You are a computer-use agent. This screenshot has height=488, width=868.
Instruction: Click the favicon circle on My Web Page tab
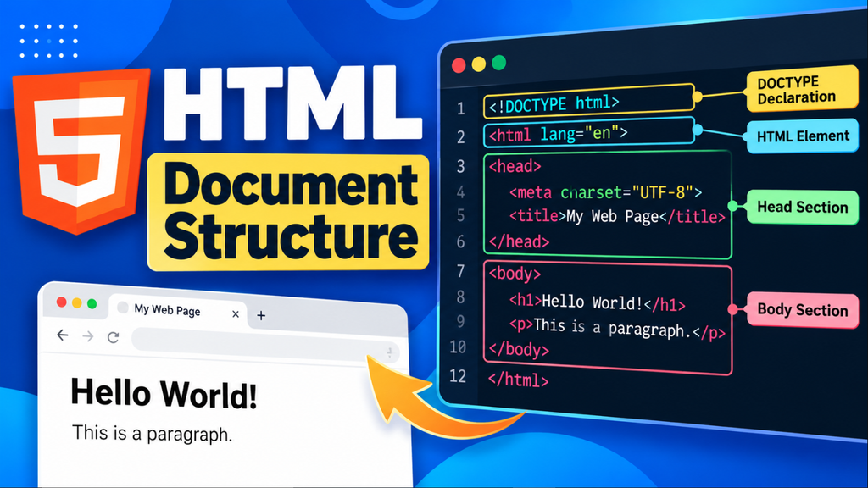pos(123,308)
